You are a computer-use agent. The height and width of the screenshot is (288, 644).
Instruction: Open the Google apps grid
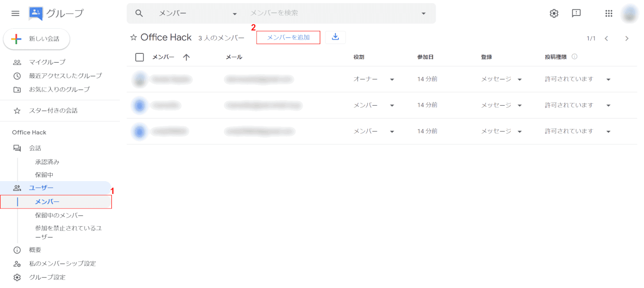point(609,13)
